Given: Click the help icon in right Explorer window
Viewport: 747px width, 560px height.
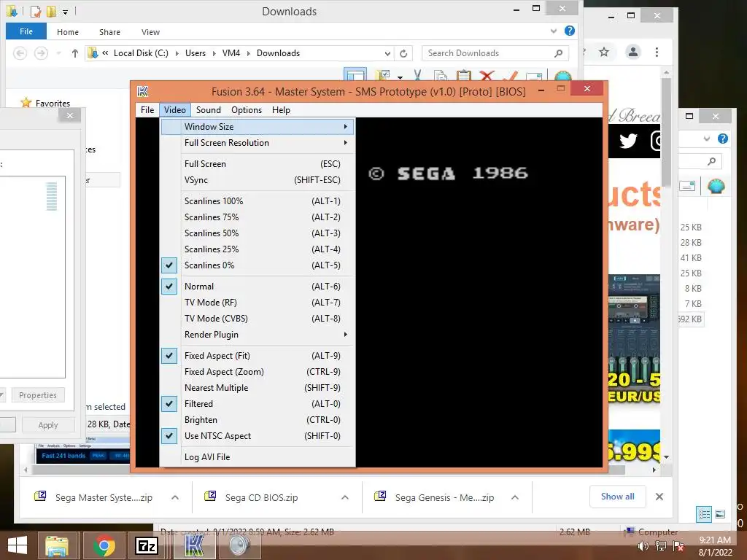Looking at the screenshot, I should (x=723, y=139).
